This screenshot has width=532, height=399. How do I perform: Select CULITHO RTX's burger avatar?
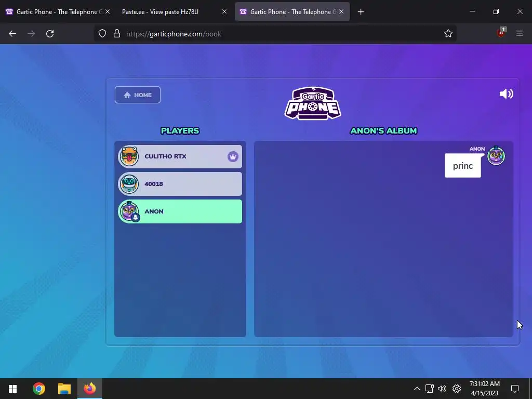click(x=129, y=156)
